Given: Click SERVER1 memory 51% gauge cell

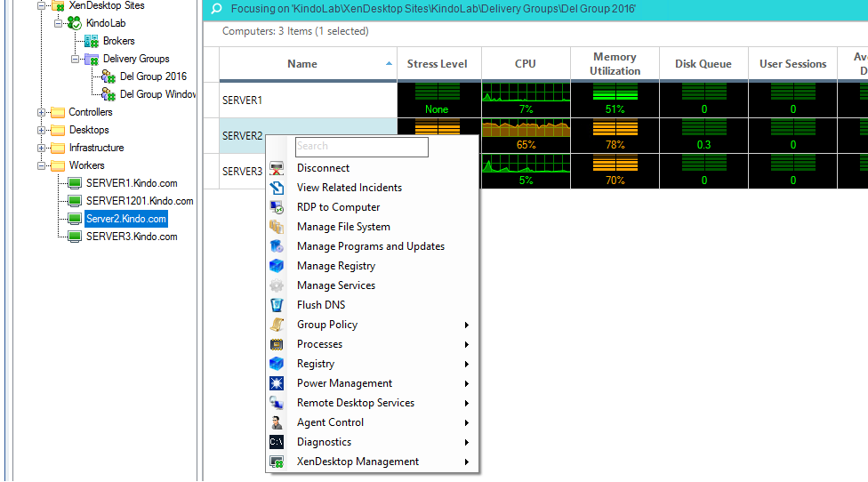Looking at the screenshot, I should (x=615, y=100).
